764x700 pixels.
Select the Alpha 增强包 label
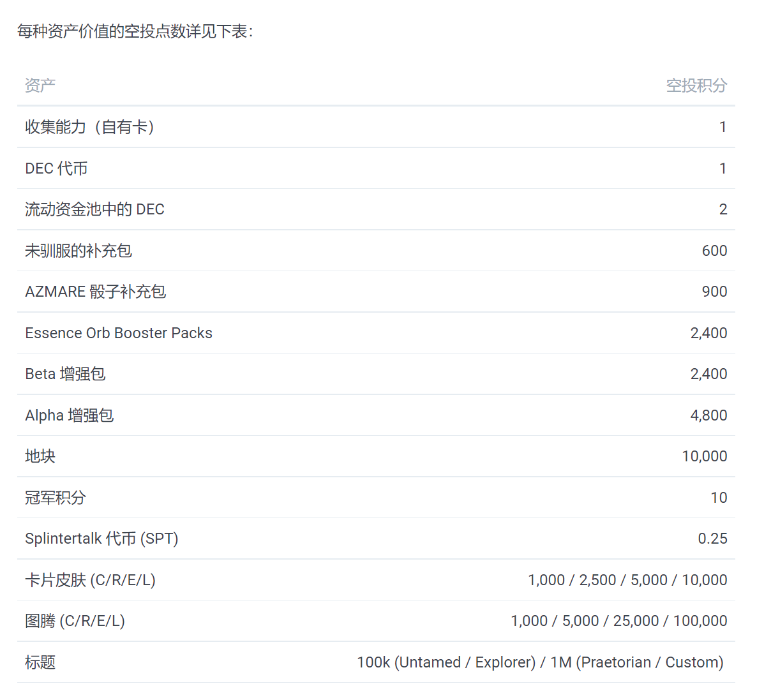click(x=69, y=415)
